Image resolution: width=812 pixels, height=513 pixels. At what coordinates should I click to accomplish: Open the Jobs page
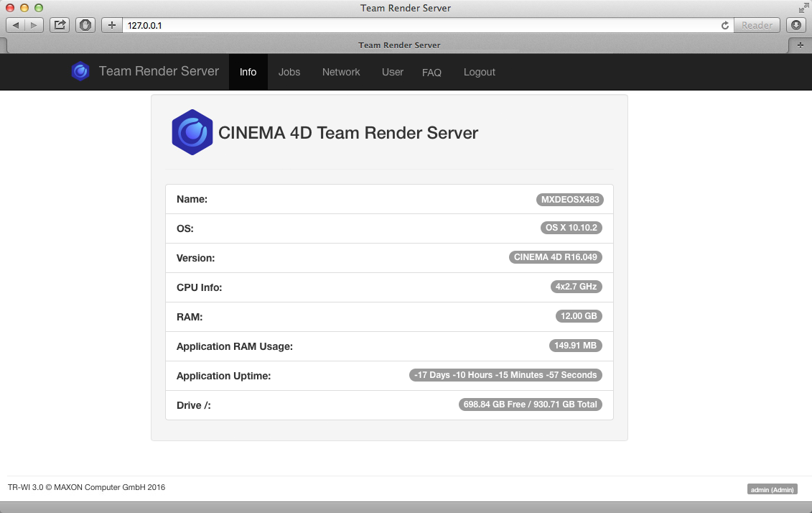(289, 72)
